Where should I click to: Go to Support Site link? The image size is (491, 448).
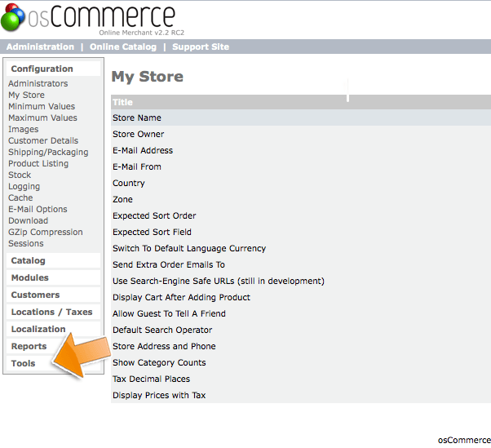(x=200, y=47)
